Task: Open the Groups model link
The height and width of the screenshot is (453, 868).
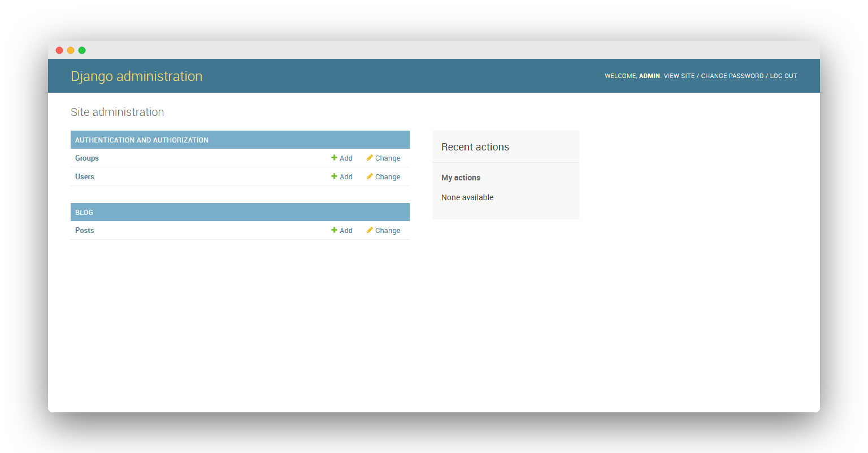Action: [x=87, y=158]
